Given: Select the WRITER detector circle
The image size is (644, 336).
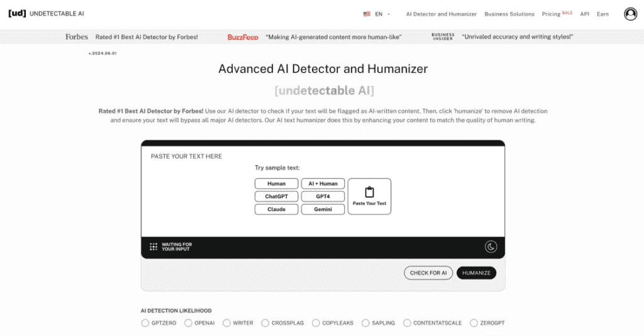Looking at the screenshot, I should coord(226,323).
